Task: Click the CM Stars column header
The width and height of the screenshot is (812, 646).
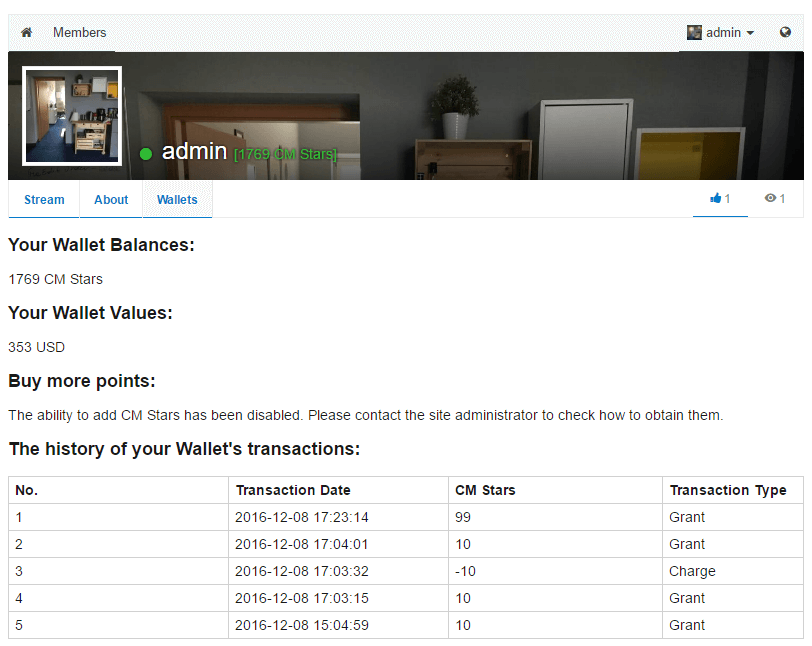Action: (485, 490)
